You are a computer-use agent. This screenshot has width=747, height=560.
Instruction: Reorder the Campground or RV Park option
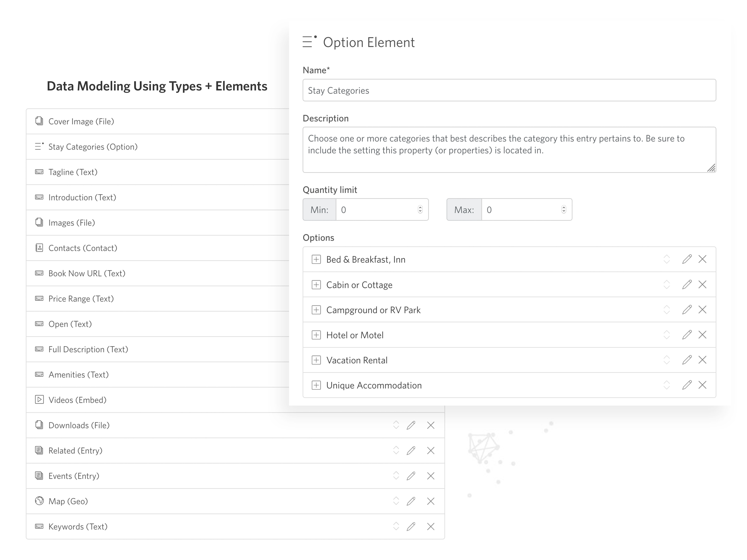(667, 309)
